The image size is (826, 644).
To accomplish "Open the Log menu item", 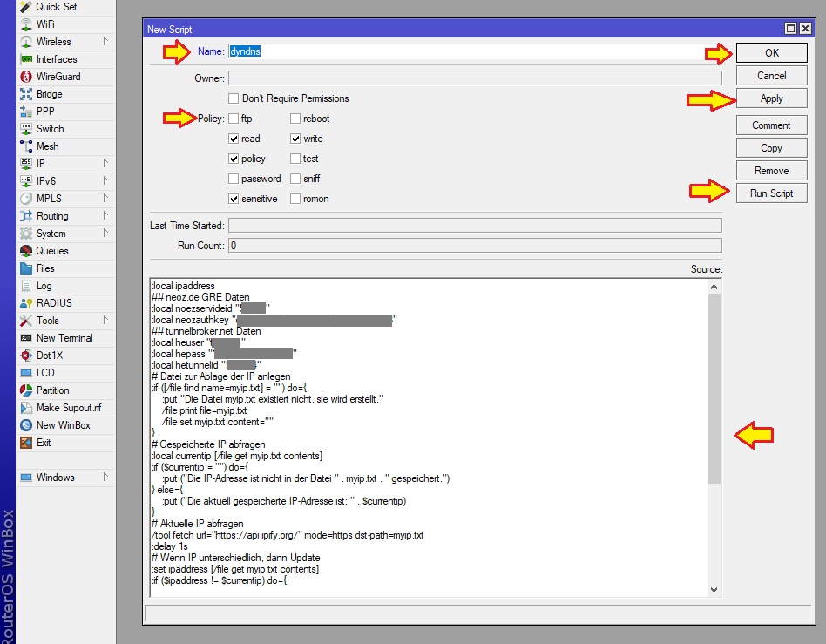I will click(x=44, y=286).
